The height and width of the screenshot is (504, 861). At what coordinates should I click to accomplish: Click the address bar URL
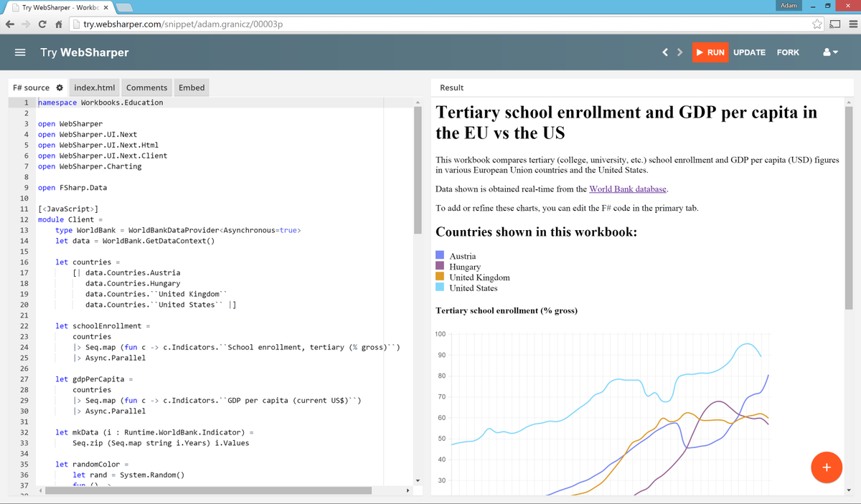[x=184, y=24]
